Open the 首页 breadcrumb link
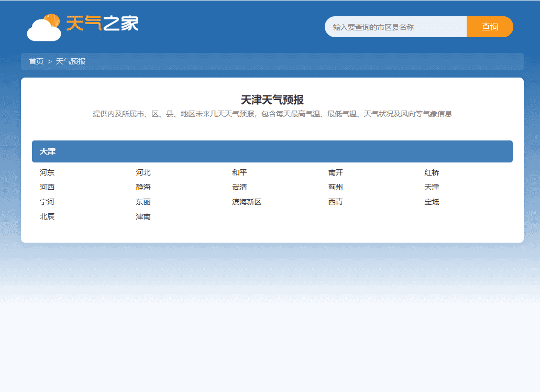The width and height of the screenshot is (540, 392). (35, 61)
